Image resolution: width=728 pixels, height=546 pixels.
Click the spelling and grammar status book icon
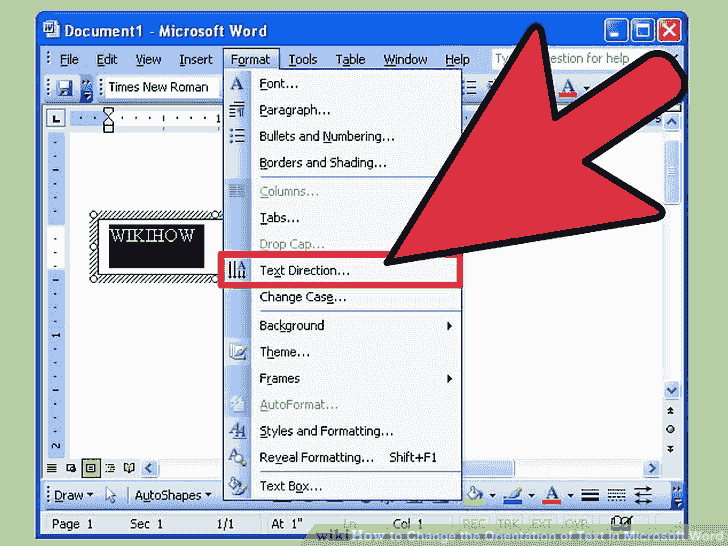click(621, 523)
